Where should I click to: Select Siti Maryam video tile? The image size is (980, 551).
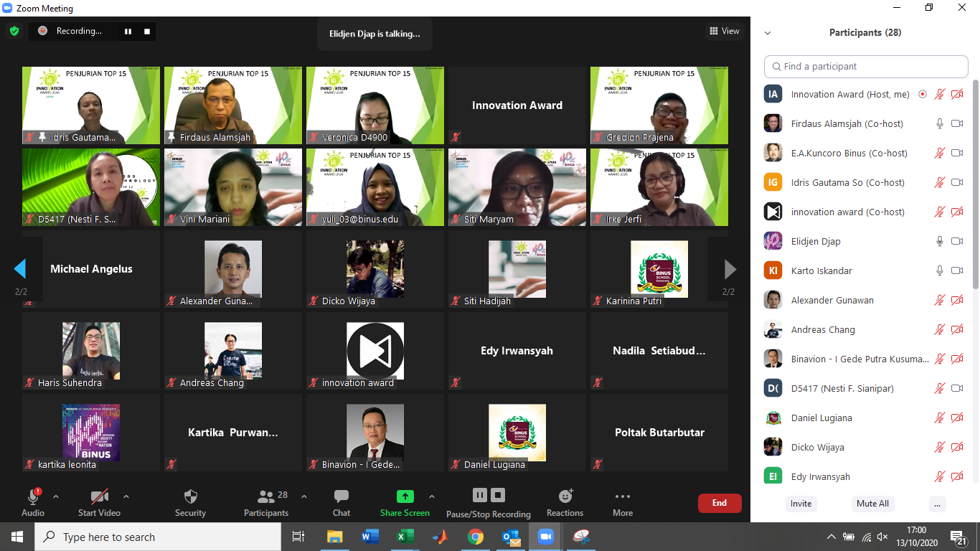517,187
